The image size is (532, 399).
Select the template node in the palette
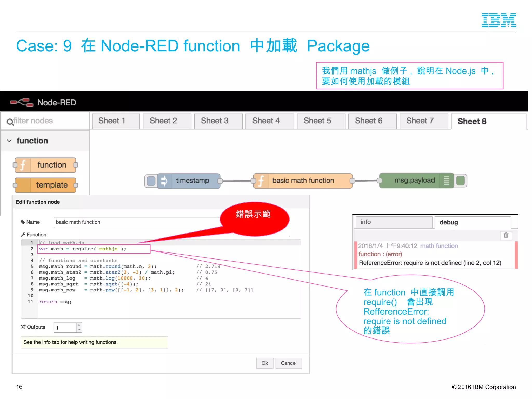point(45,185)
